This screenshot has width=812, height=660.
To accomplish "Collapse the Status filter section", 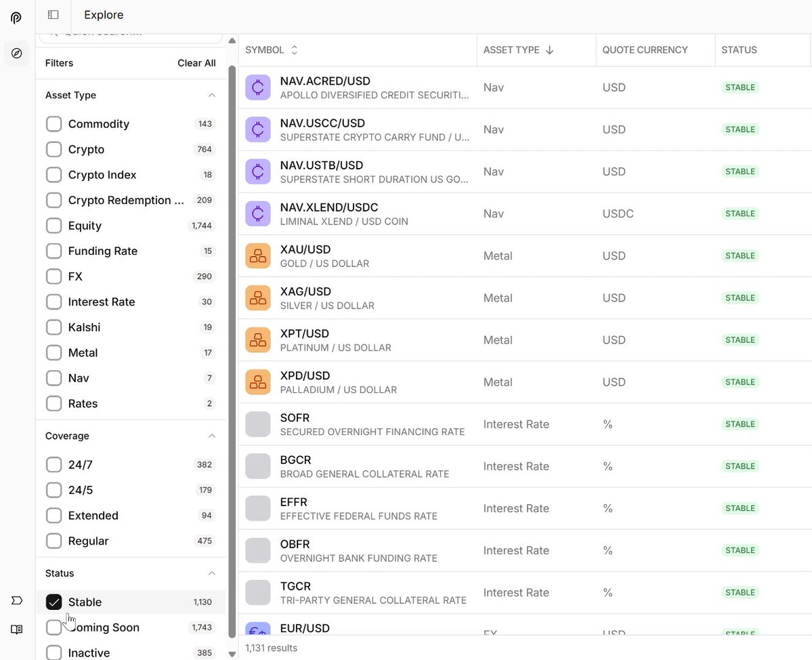I will (x=212, y=573).
